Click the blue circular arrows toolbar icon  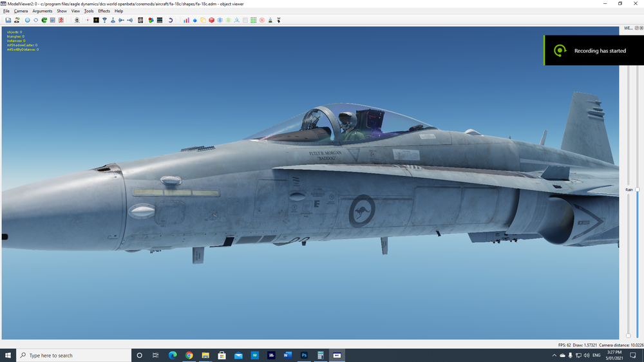pos(35,20)
